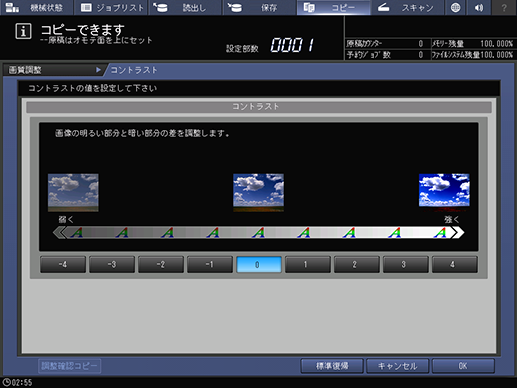The width and height of the screenshot is (517, 388).
Task: Click the コントラスト breadcrumb label
Action: click(134, 70)
